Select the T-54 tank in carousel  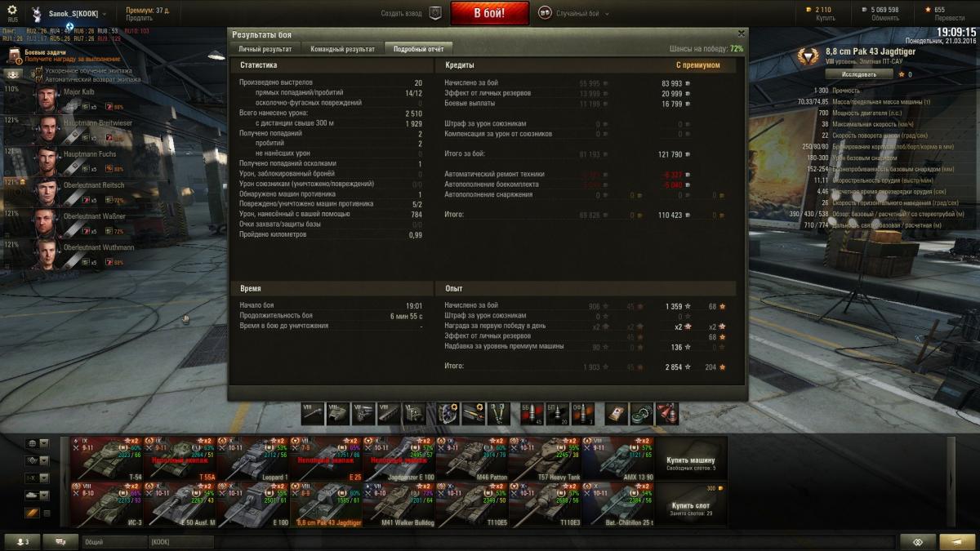[107, 459]
